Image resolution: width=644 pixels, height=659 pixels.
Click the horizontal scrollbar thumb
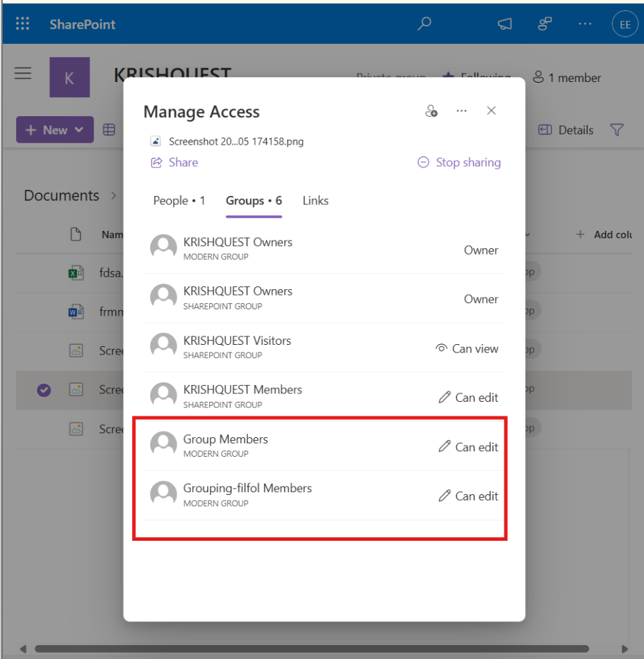tap(311, 649)
